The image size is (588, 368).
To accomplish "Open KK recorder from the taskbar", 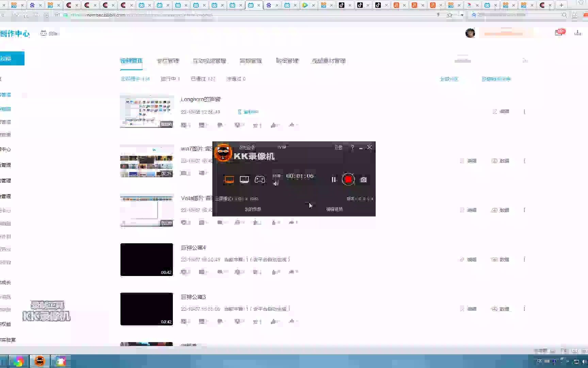I will point(40,361).
